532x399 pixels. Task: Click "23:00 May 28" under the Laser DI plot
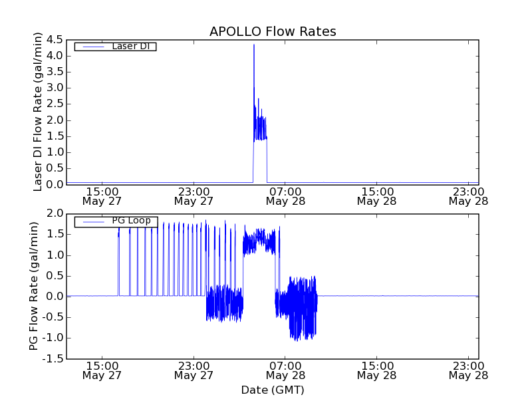pyautogui.click(x=468, y=196)
